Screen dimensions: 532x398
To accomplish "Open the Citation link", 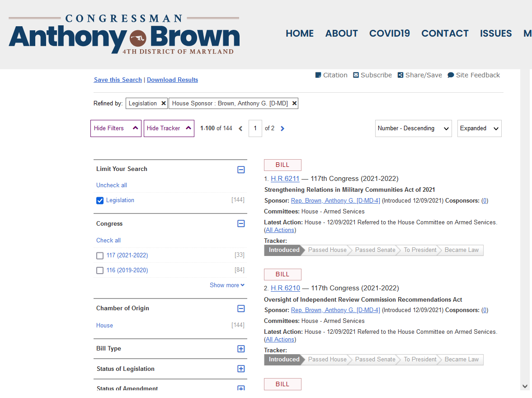I will 335,75.
